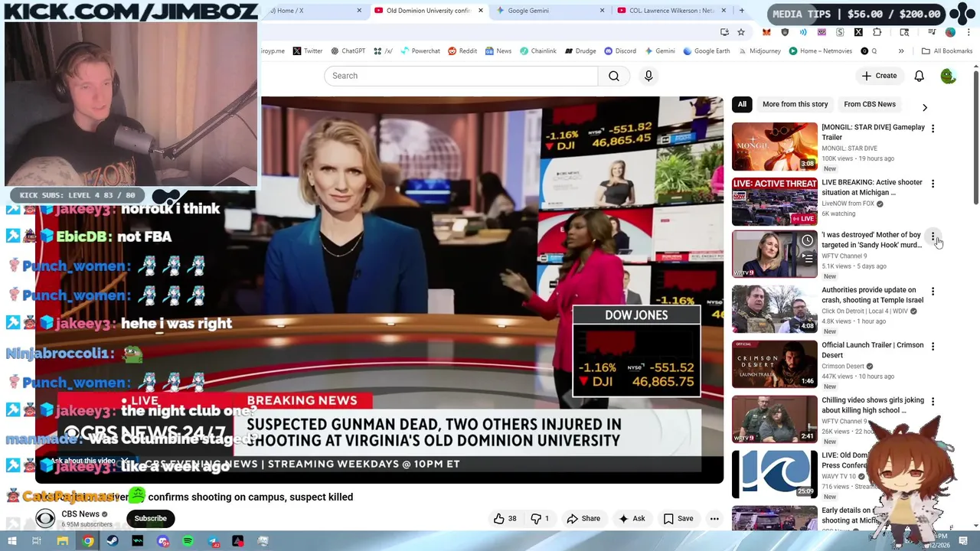980x551 pixels.
Task: Dislike the video with thumbs down
Action: (x=540, y=518)
